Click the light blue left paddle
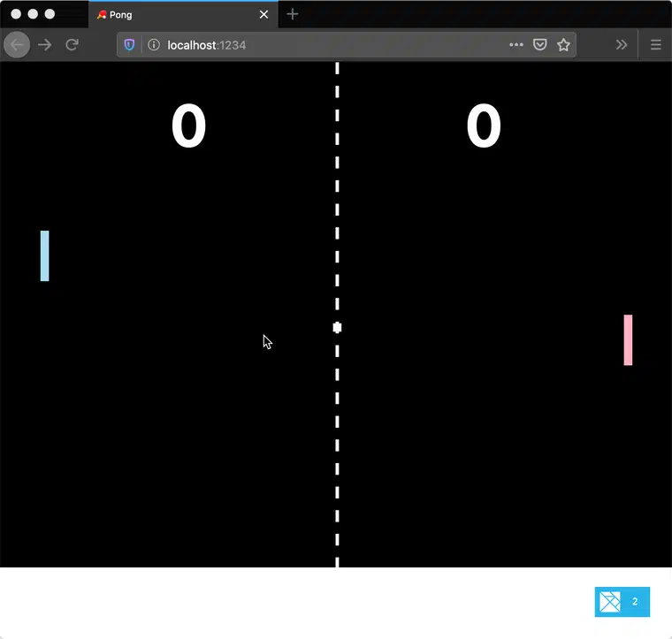Screen dimensions: 672x639 tap(44, 255)
